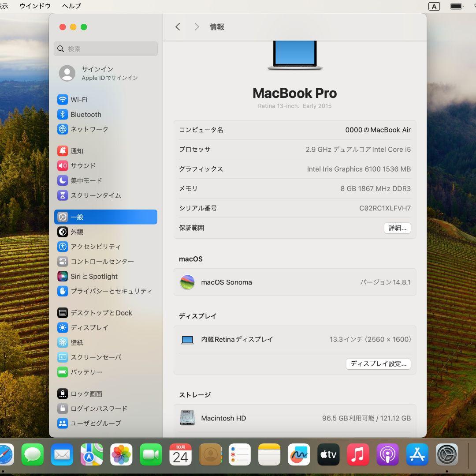Select 一般 in the sidebar
This screenshot has width=476, height=476.
coord(106,217)
